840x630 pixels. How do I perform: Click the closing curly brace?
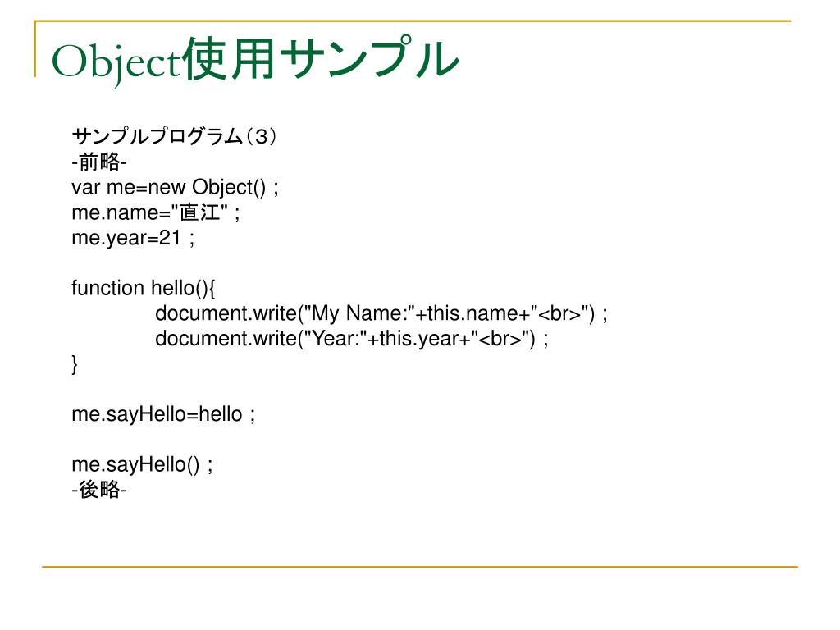(x=75, y=364)
